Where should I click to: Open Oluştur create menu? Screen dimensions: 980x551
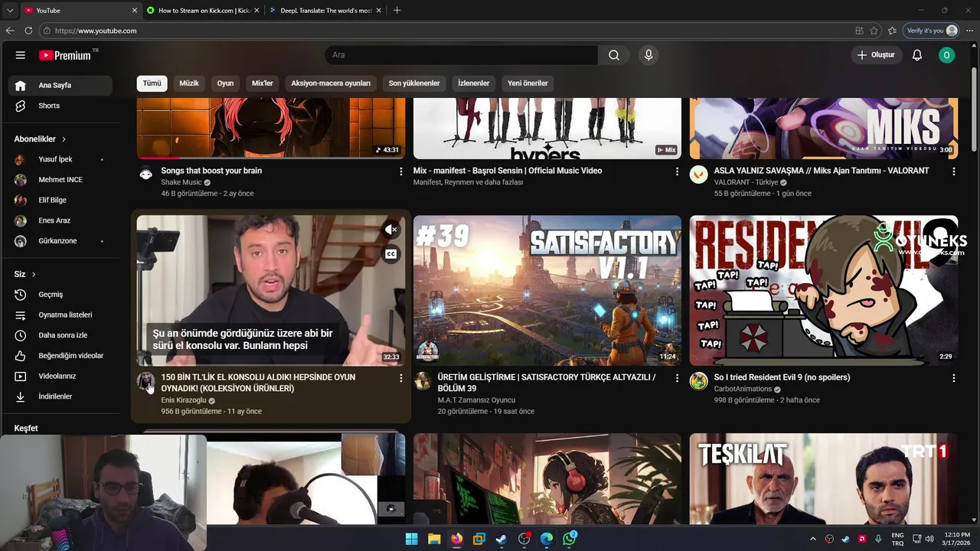coord(876,55)
